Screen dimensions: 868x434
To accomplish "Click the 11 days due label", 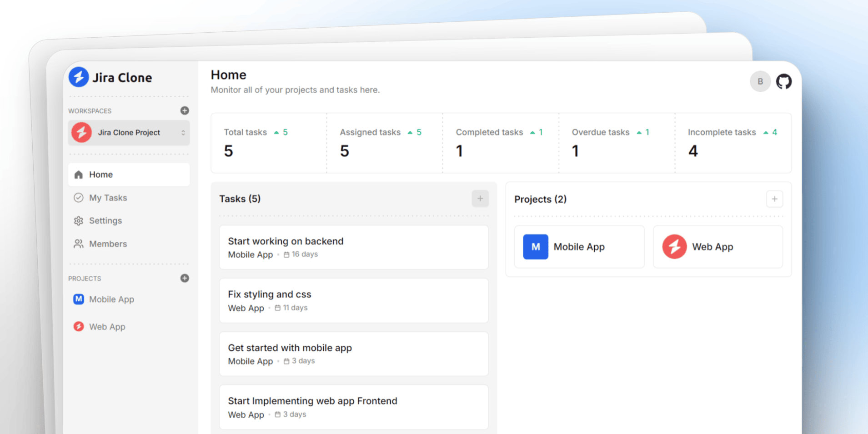I will coord(295,308).
